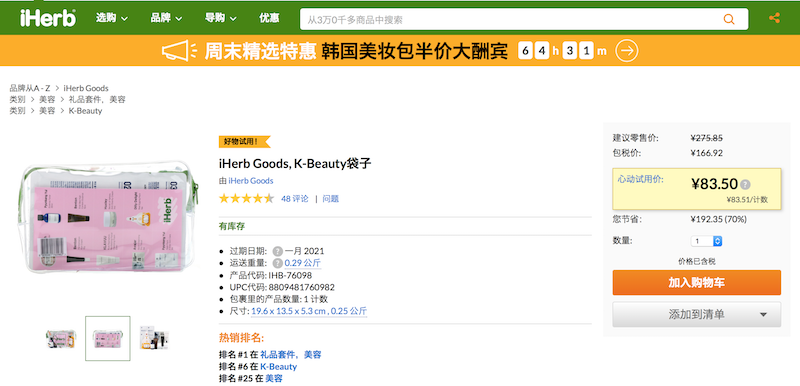The width and height of the screenshot is (800, 386).
Task: Open the 数量 quantity selector
Action: pyautogui.click(x=706, y=241)
